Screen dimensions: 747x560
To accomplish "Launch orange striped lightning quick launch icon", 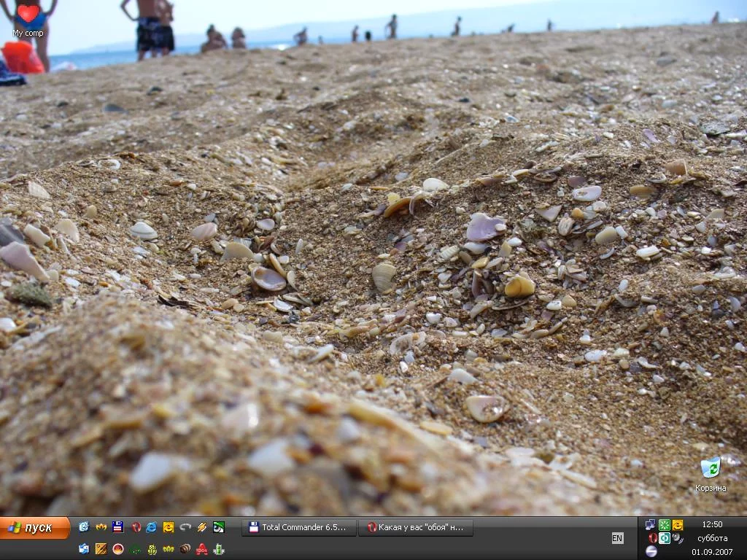I will (201, 526).
